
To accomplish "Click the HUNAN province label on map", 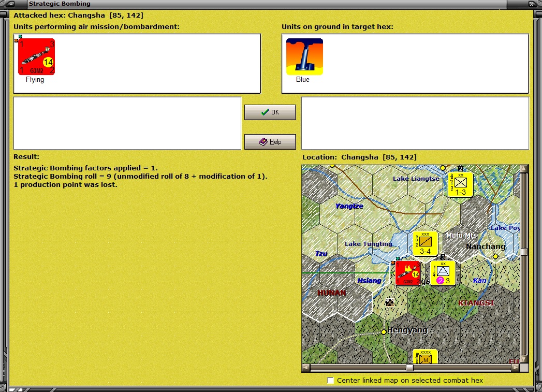I will click(331, 293).
